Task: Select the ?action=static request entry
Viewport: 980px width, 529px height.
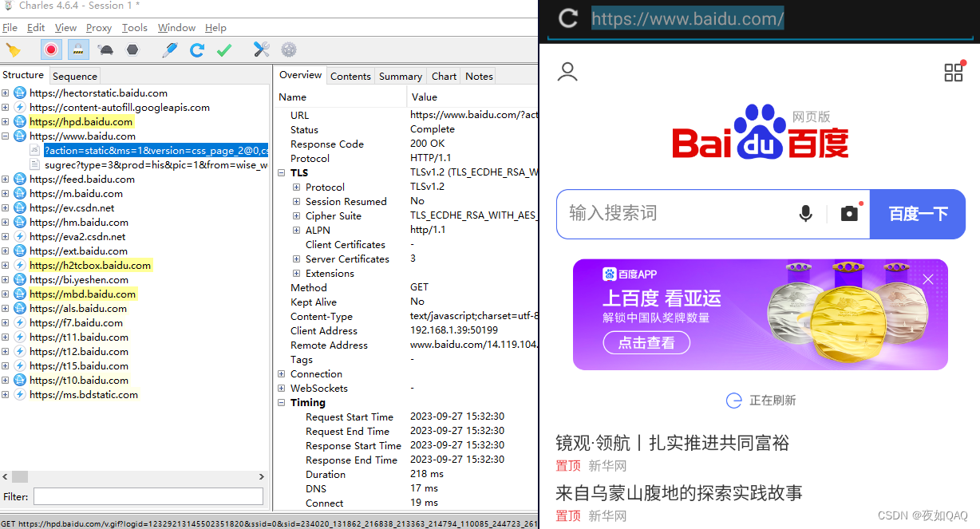Action: [x=156, y=150]
